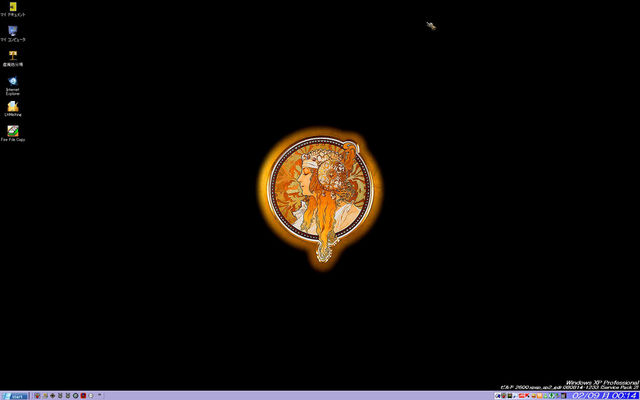Launch Fire File Copy shortcut
The width and height of the screenshot is (640, 400).
pyautogui.click(x=13, y=133)
